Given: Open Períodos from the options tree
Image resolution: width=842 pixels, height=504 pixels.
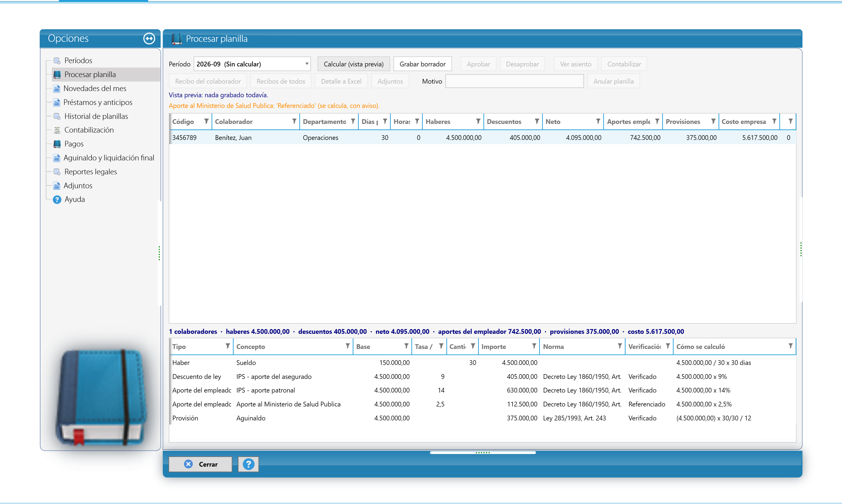Looking at the screenshot, I should (78, 60).
